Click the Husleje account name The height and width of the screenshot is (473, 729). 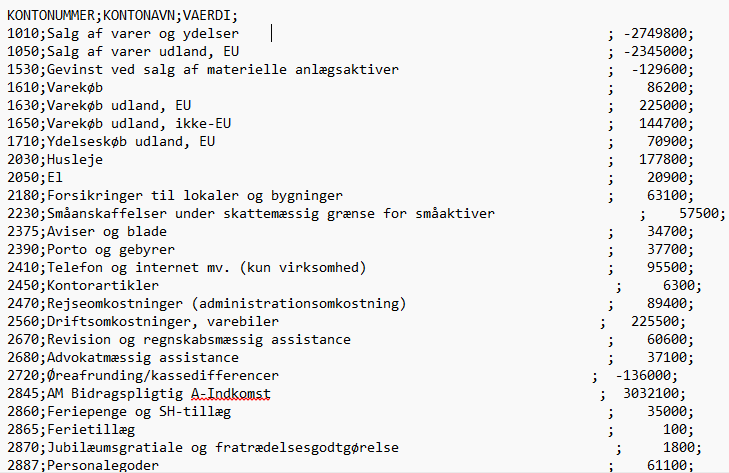(x=75, y=160)
